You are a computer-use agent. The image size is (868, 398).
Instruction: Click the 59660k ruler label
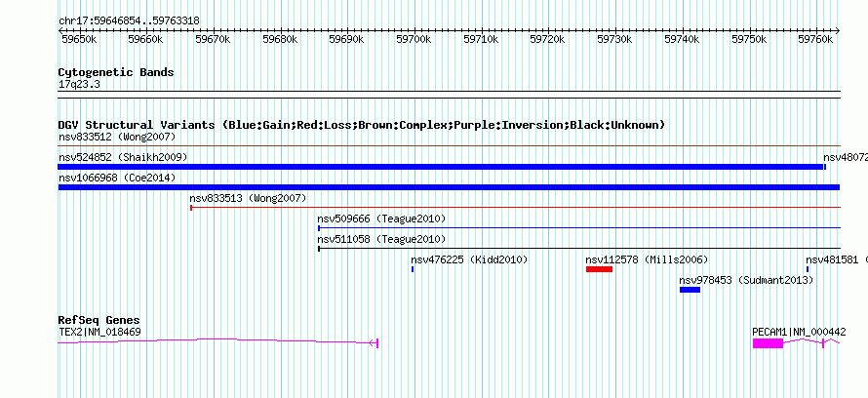(145, 39)
